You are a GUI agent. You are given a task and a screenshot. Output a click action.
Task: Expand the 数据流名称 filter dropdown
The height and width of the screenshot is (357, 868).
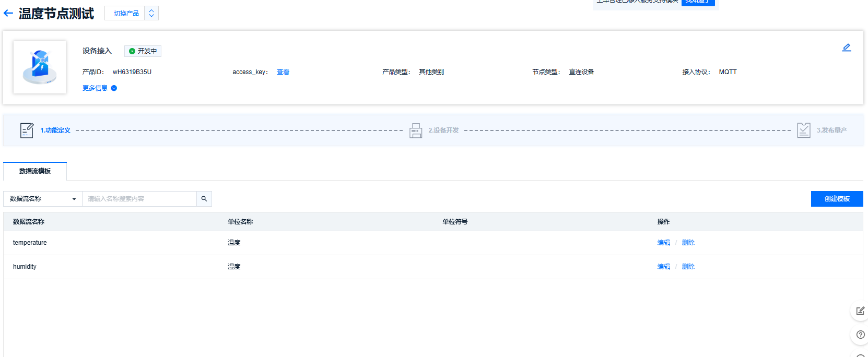43,199
